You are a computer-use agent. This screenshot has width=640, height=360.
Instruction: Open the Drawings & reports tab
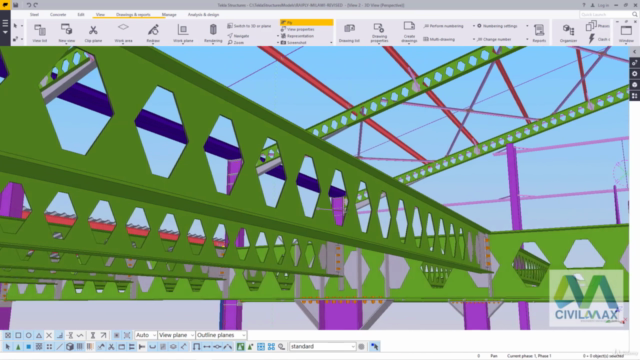coord(133,14)
